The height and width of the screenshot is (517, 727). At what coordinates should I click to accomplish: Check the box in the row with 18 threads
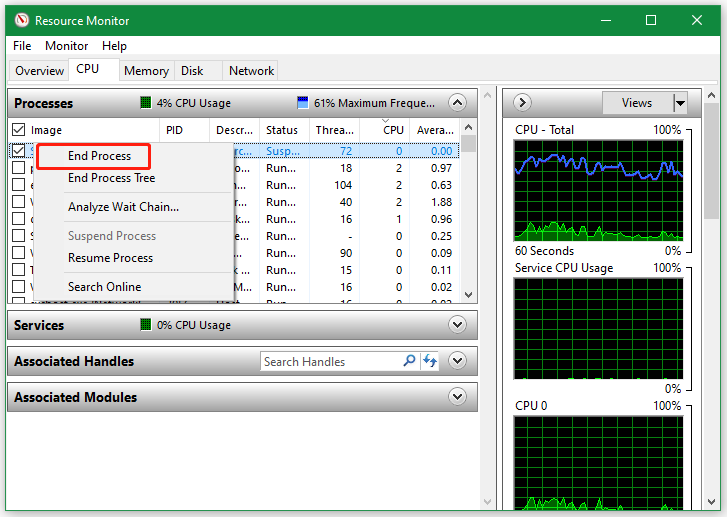pos(19,167)
